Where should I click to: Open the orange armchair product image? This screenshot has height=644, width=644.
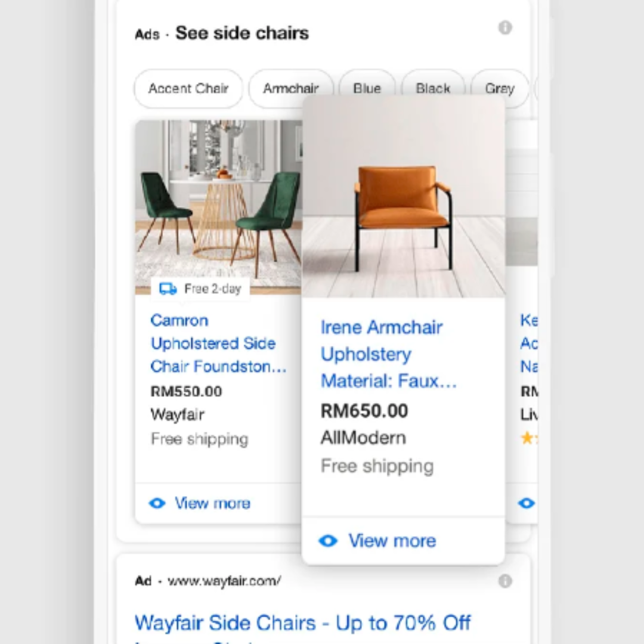[x=403, y=197]
